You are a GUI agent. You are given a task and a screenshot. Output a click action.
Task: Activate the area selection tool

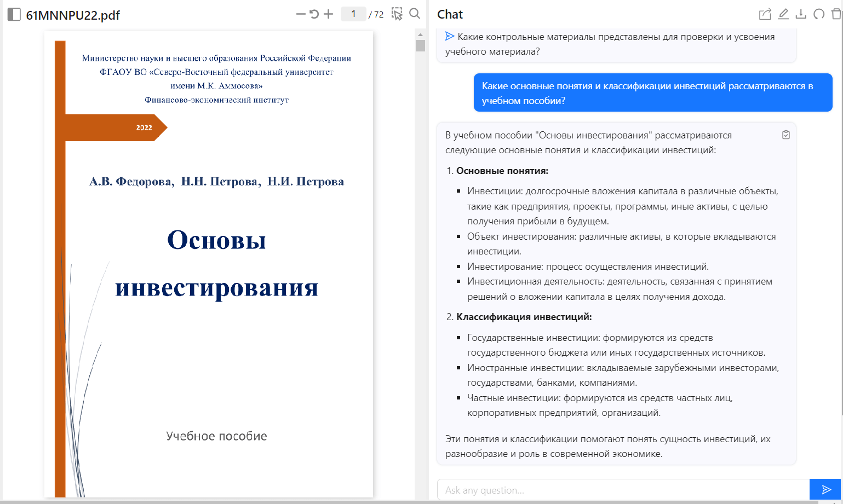point(397,14)
